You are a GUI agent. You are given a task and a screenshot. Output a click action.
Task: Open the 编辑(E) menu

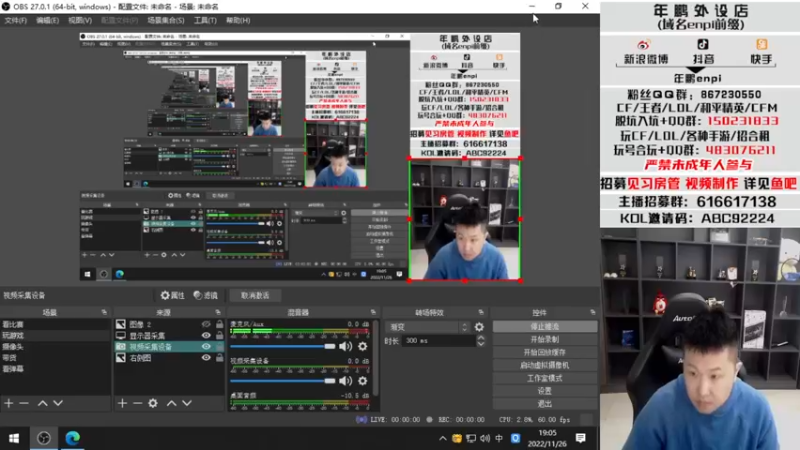coord(47,20)
